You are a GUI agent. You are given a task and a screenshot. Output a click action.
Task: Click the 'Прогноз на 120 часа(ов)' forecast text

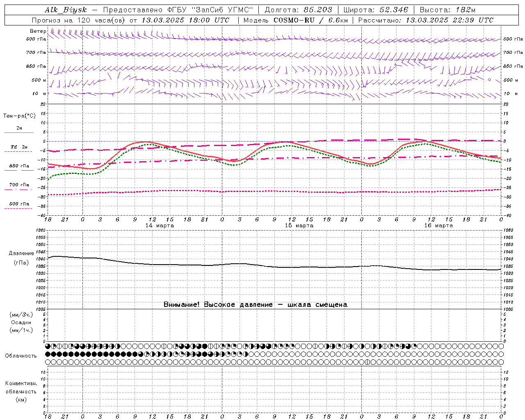(x=79, y=20)
